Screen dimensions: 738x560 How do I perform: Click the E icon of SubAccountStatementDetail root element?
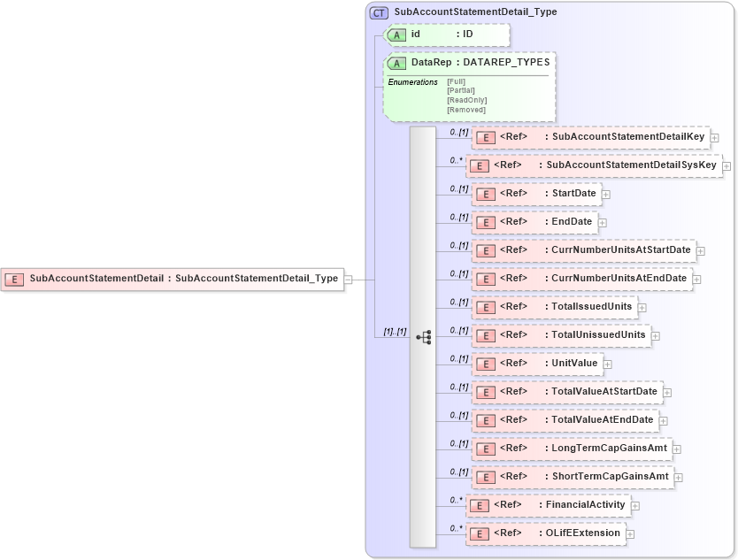[12, 278]
